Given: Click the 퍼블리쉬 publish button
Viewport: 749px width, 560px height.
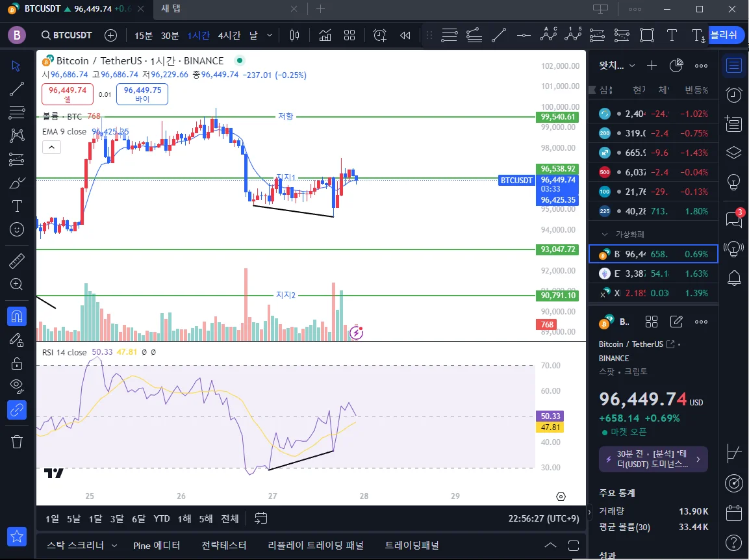Looking at the screenshot, I should pos(725,35).
